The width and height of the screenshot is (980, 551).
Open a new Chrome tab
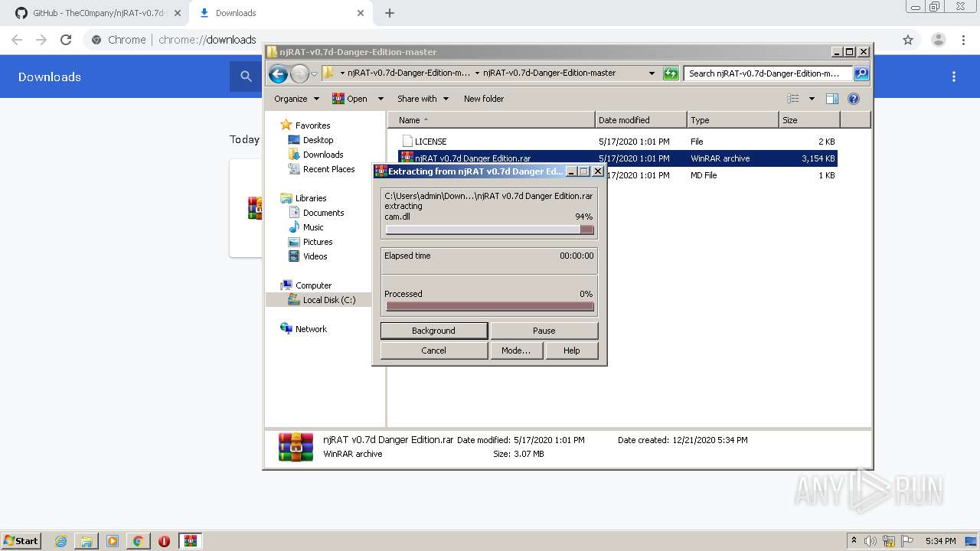[x=390, y=13]
